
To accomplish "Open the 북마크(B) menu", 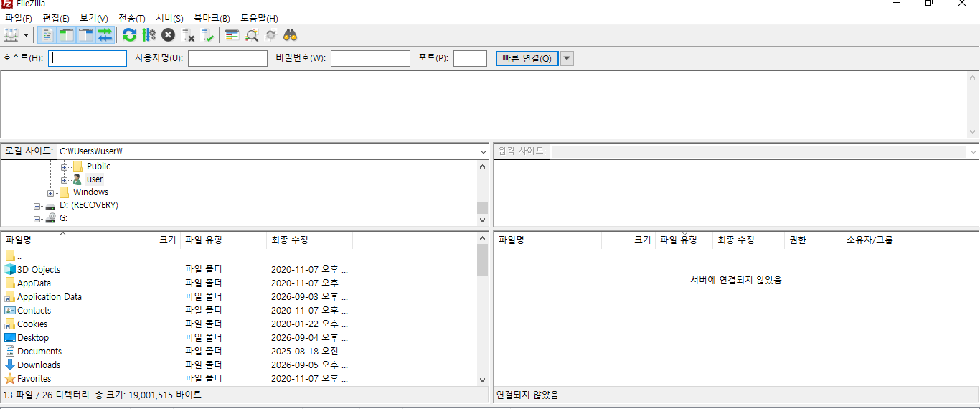I will pos(212,18).
